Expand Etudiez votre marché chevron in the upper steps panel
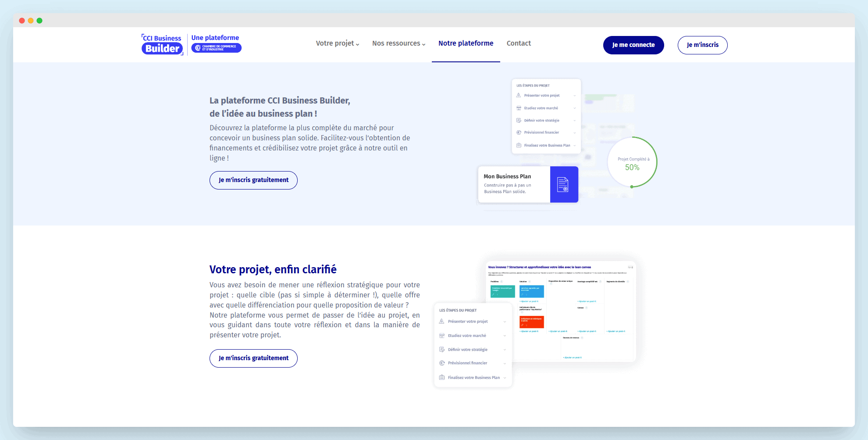 575,108
